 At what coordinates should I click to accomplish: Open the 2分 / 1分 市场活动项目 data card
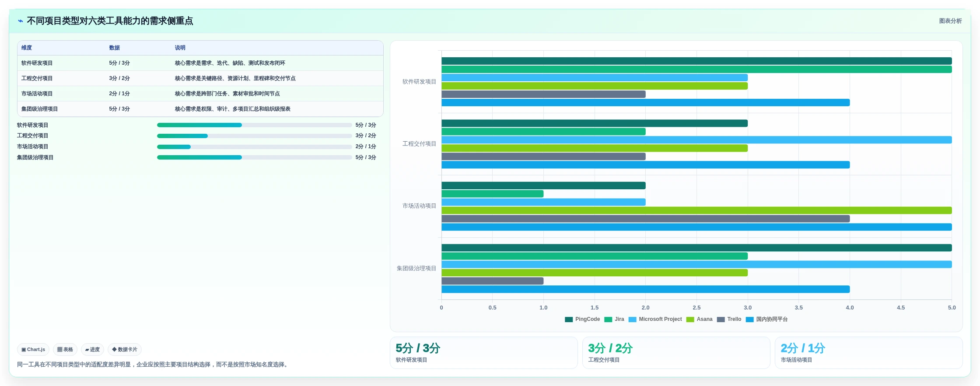(x=869, y=353)
